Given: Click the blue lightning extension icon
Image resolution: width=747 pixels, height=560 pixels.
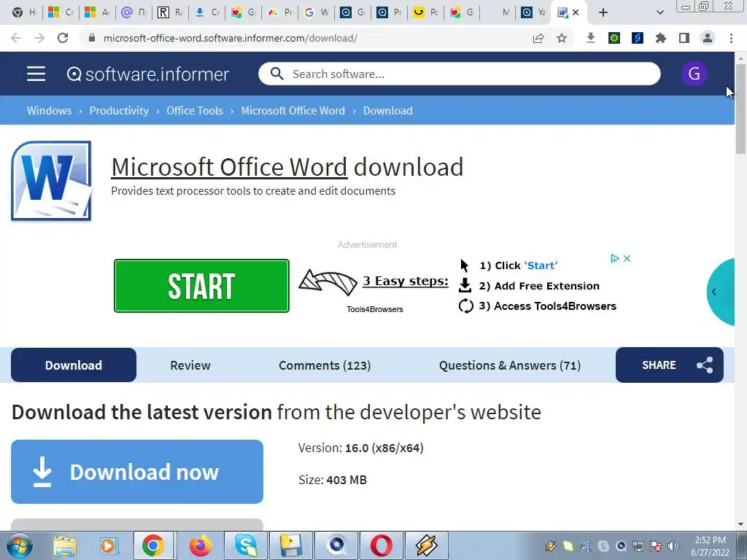Looking at the screenshot, I should coord(638,38).
